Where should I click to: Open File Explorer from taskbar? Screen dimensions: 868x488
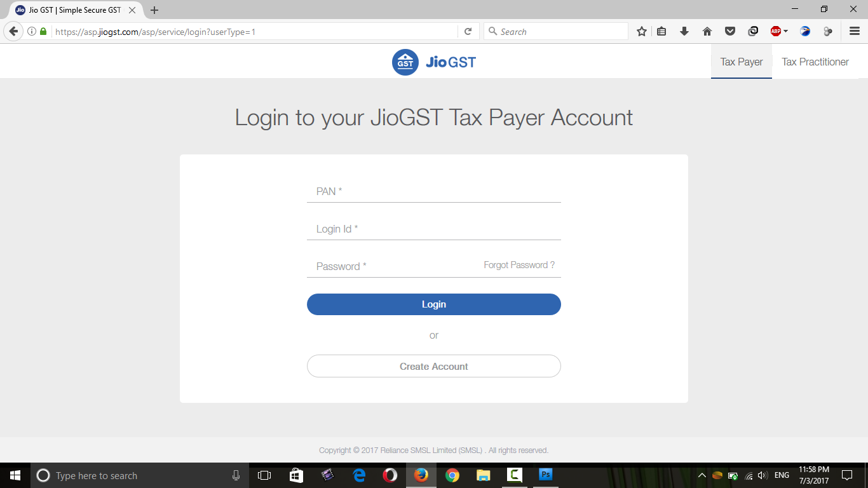483,475
